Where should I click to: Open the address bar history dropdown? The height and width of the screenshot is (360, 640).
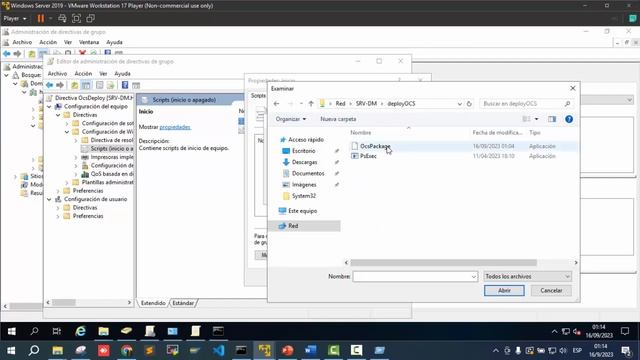tap(460, 104)
